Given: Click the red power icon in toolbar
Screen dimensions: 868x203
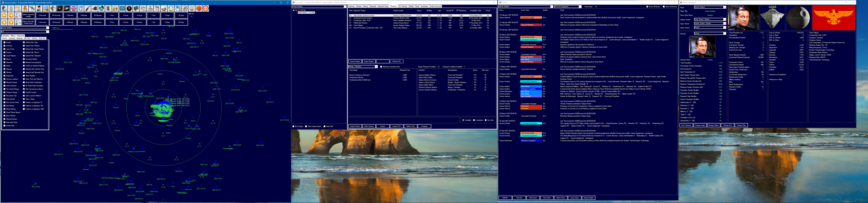Looking at the screenshot, I should click(206, 8).
